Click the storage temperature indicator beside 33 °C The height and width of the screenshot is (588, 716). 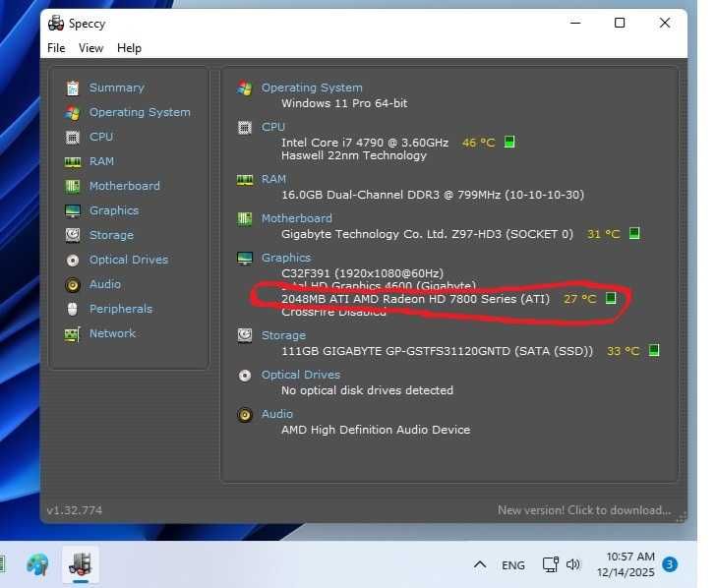[x=654, y=350]
